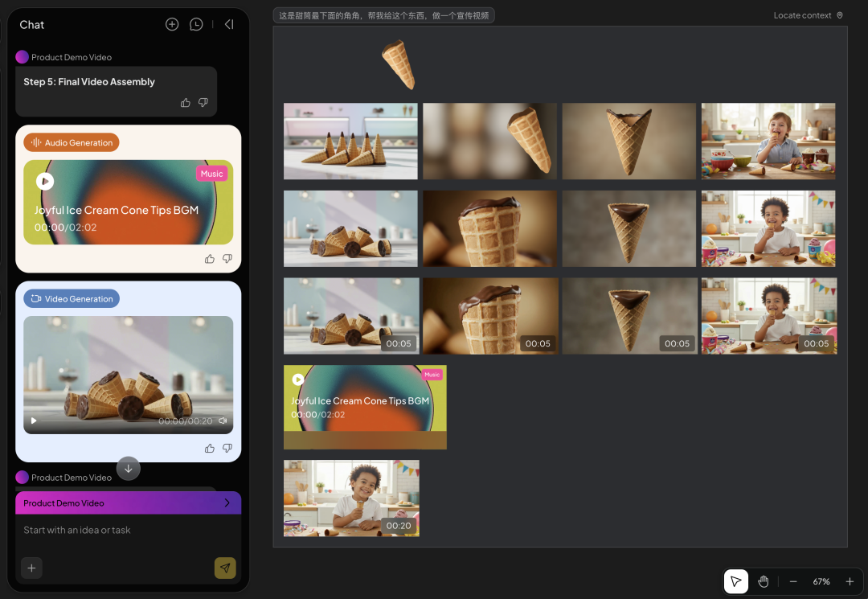This screenshot has width=868, height=599.
Task: Select the image of boy in blue shirt
Action: pos(768,142)
